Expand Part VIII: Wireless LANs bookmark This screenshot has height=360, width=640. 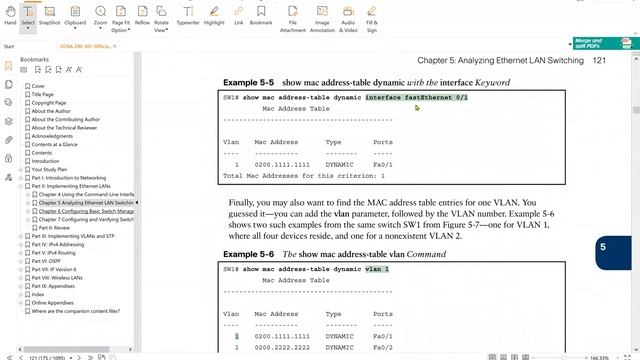tap(20, 278)
